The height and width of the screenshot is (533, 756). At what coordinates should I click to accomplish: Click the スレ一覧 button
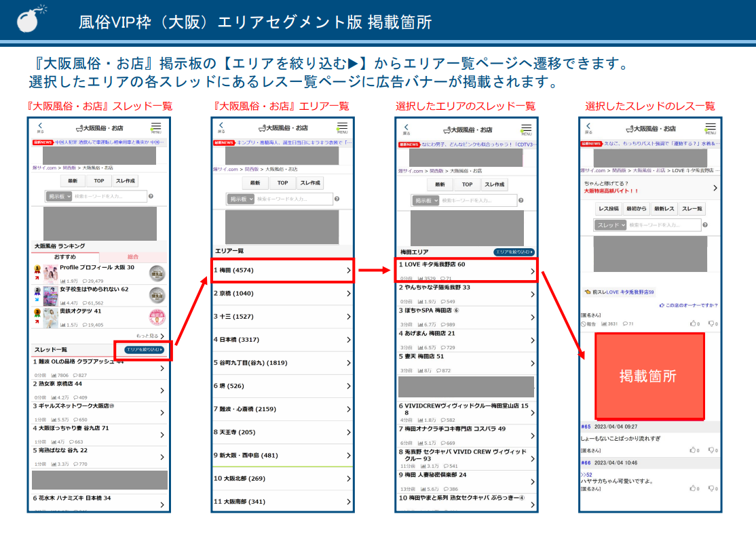pos(692,209)
